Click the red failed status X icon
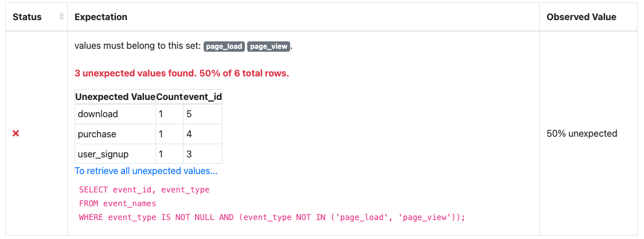Screen dimensions: 644x239 [15, 133]
